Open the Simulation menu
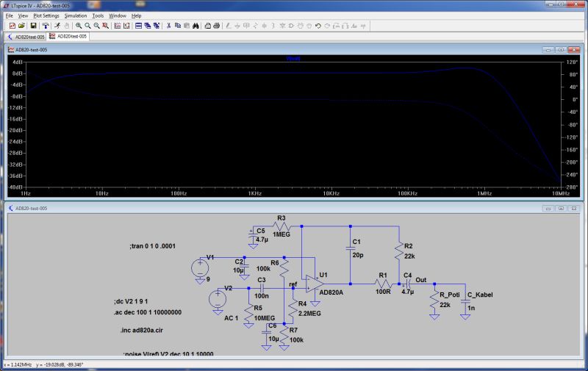Image resolution: width=588 pixels, height=371 pixels. [76, 15]
